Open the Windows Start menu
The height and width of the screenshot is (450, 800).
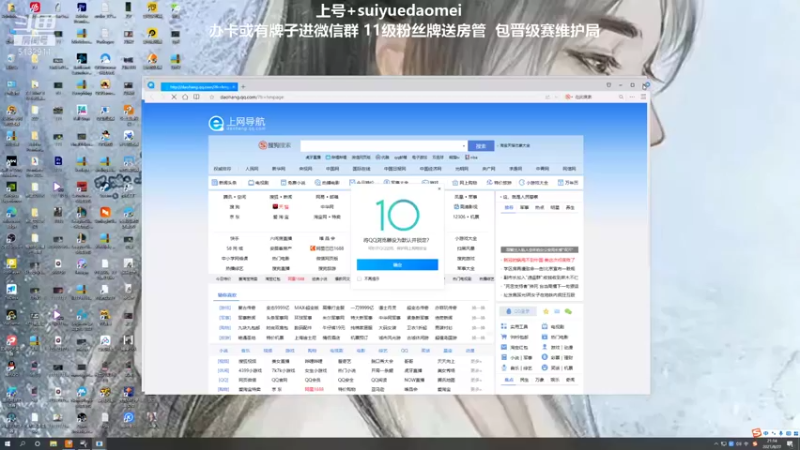(x=7, y=444)
